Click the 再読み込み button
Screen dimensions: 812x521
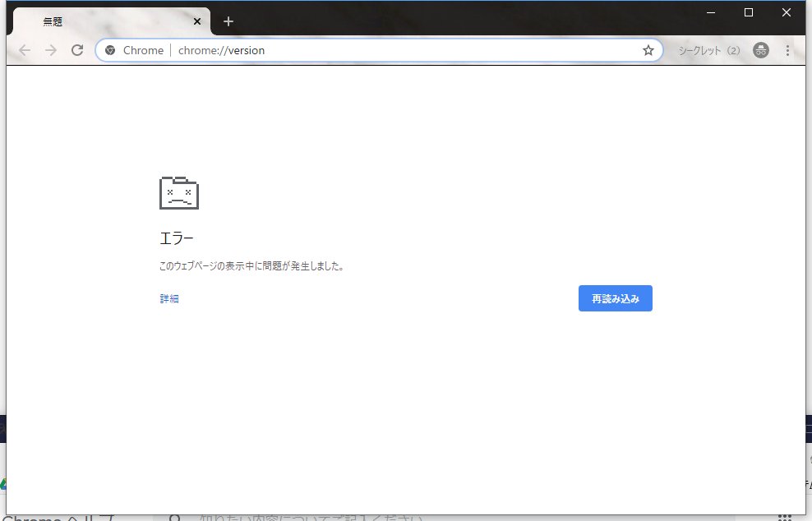pyautogui.click(x=616, y=298)
